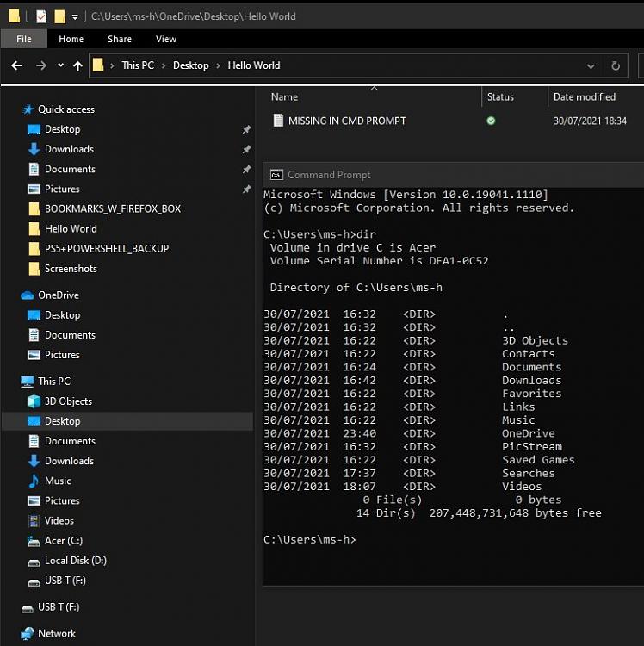The width and height of the screenshot is (644, 646).
Task: Go forward with the Forward arrow
Action: (41, 65)
